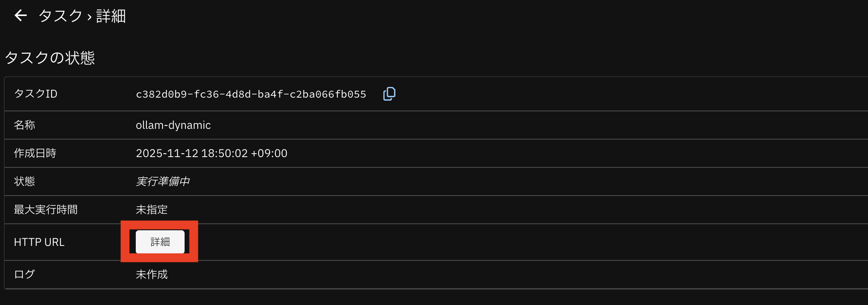This screenshot has width=868, height=305.
Task: Click the 詳細 breadcrumb text in header
Action: tap(111, 16)
